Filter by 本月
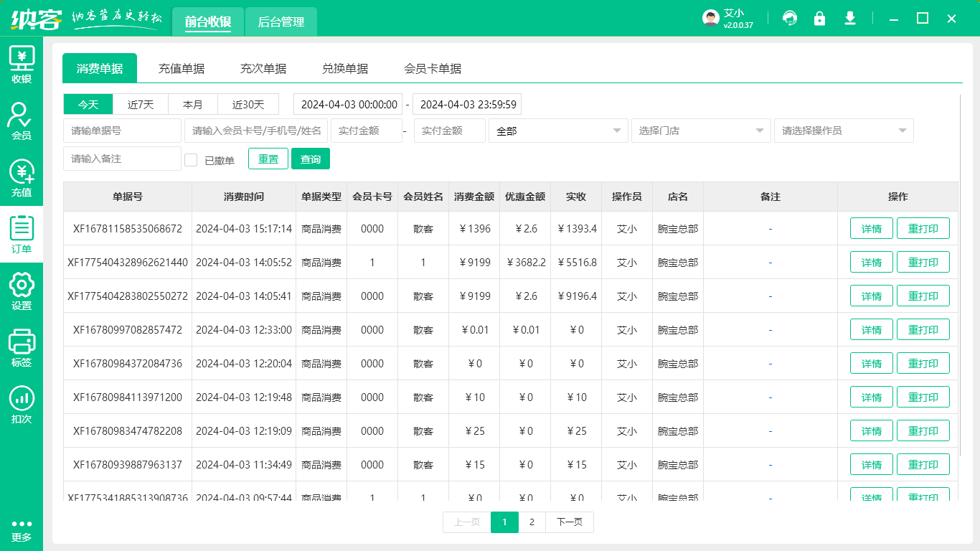This screenshot has height=551, width=980. [x=193, y=104]
